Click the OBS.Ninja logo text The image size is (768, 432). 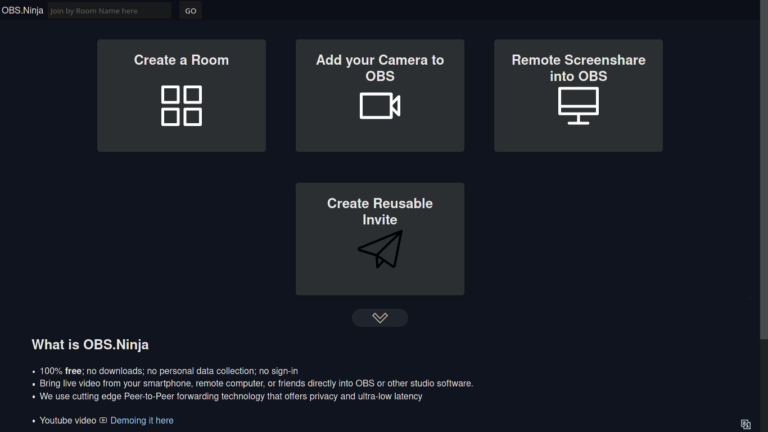pos(22,10)
